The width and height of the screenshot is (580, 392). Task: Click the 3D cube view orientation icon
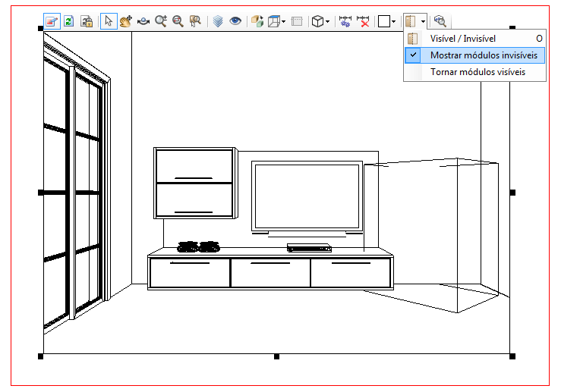[x=317, y=21]
